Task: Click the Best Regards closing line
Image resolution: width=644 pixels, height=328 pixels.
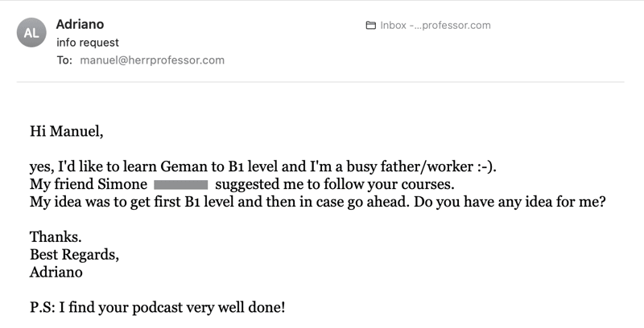Action: pyautogui.click(x=74, y=255)
